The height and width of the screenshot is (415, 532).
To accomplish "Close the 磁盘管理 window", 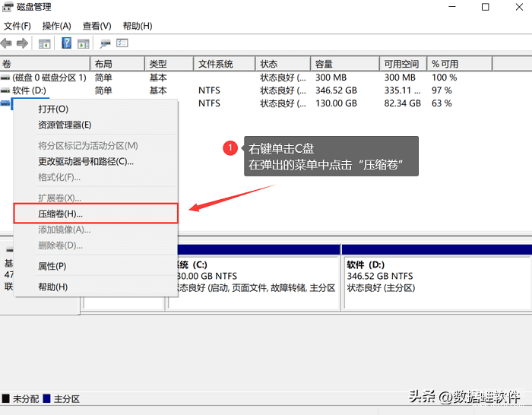I will tap(519, 7).
